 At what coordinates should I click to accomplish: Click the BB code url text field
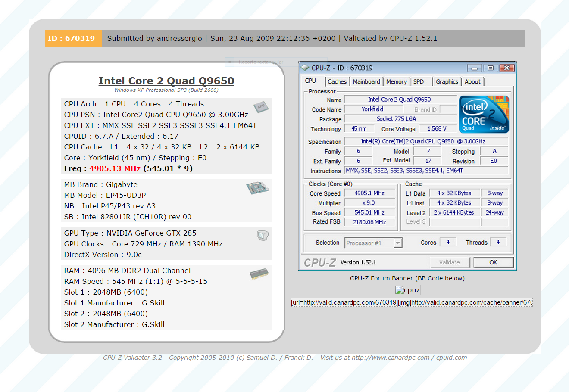pos(412,302)
